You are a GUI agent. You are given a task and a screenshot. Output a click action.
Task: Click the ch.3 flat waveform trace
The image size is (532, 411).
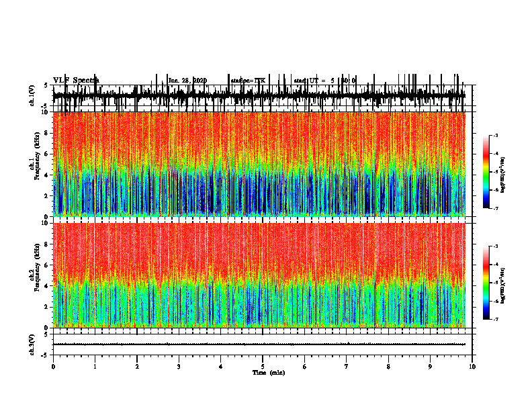click(259, 345)
